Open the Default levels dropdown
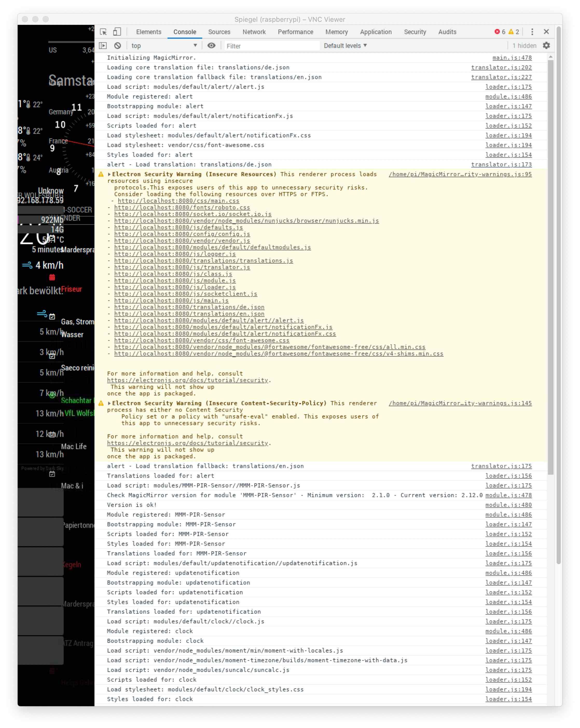The width and height of the screenshot is (580, 728). 345,46
